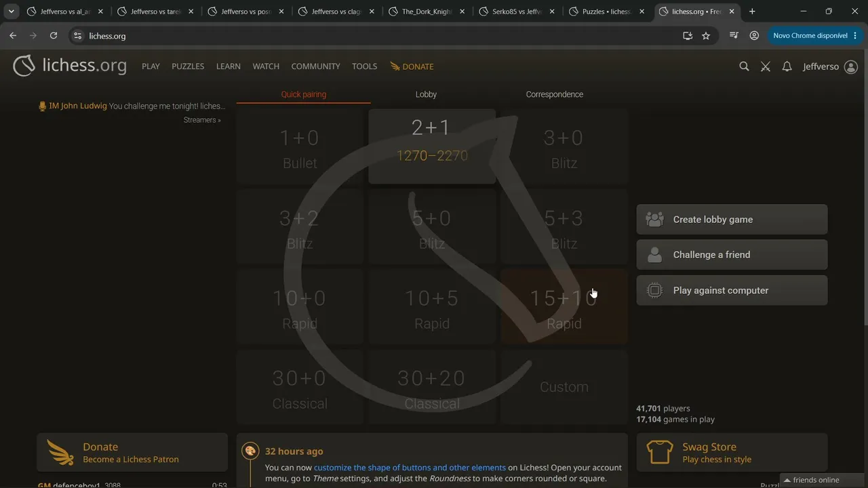Open the Swag Store link

[x=732, y=452]
